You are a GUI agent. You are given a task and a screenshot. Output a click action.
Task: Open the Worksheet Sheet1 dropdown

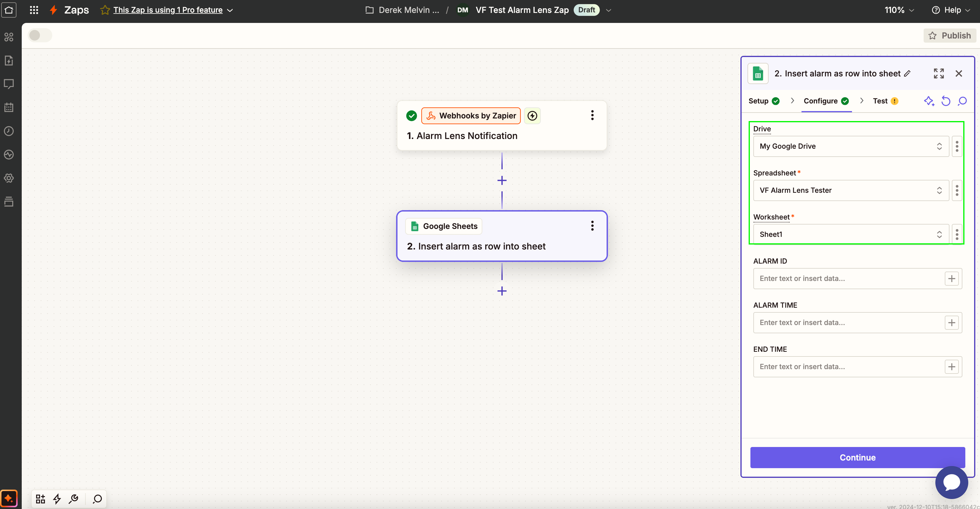(x=851, y=235)
